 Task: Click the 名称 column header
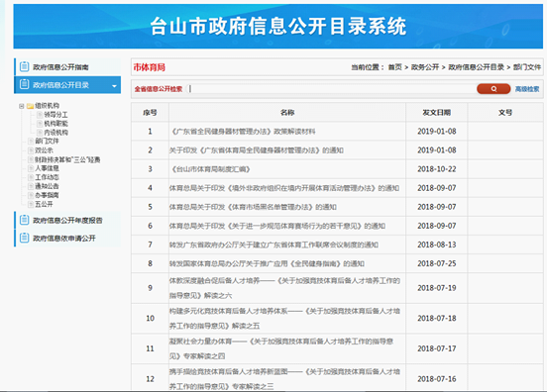(x=287, y=113)
